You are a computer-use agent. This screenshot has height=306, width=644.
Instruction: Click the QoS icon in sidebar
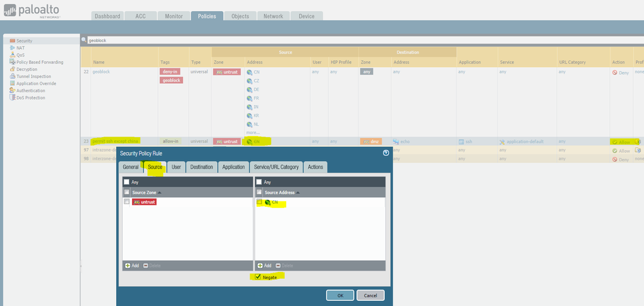12,55
